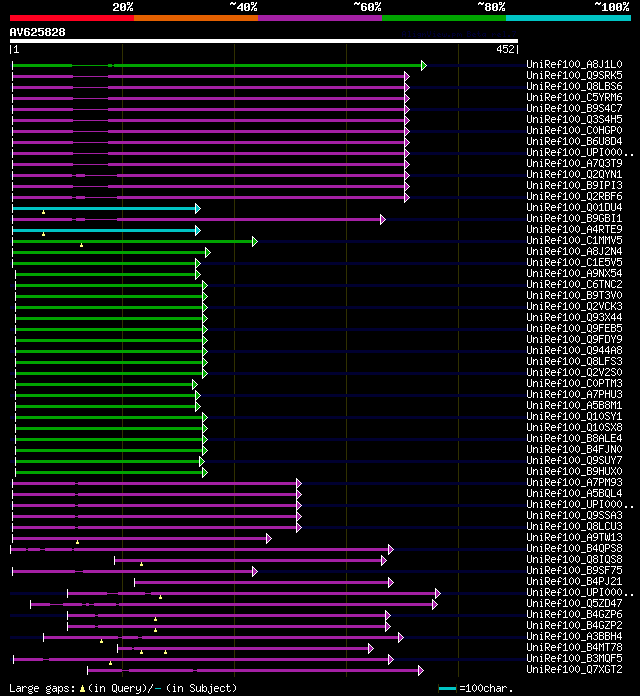This screenshot has height=696, width=640.
Task: Click UniRef100_Q2QYN1 label
Action: coord(574,174)
